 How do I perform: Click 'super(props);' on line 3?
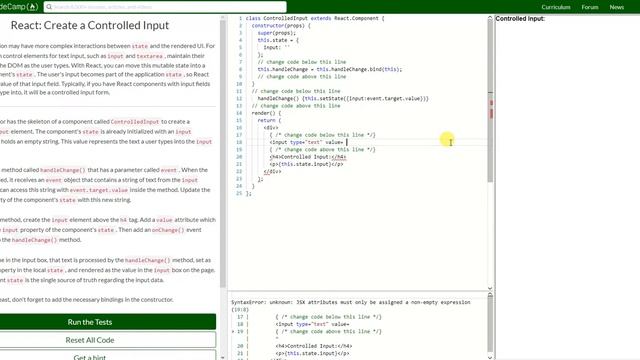(x=276, y=33)
